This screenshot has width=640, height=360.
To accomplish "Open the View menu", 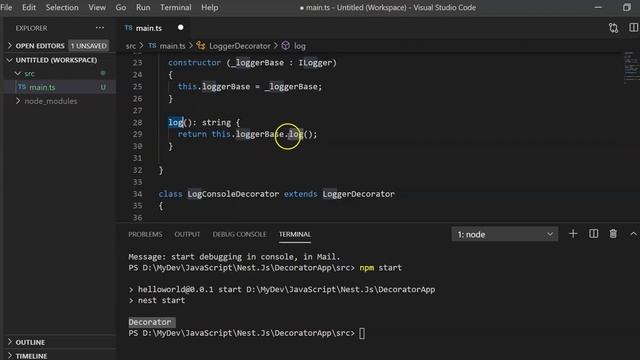I will tap(97, 7).
